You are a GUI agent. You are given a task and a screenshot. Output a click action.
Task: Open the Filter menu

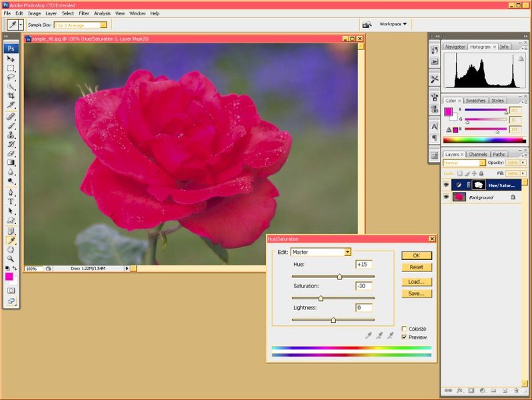coord(84,13)
